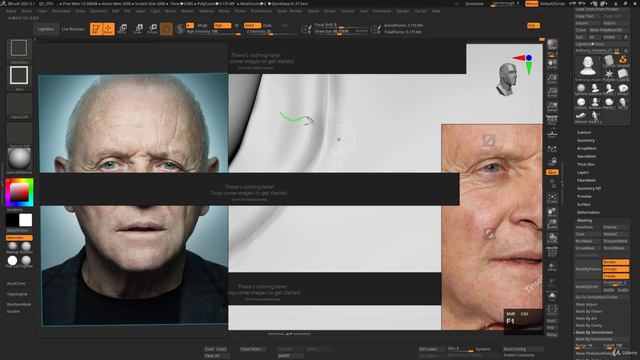Open the Alpha Off selector
640x360 pixels.
pyautogui.click(x=19, y=105)
